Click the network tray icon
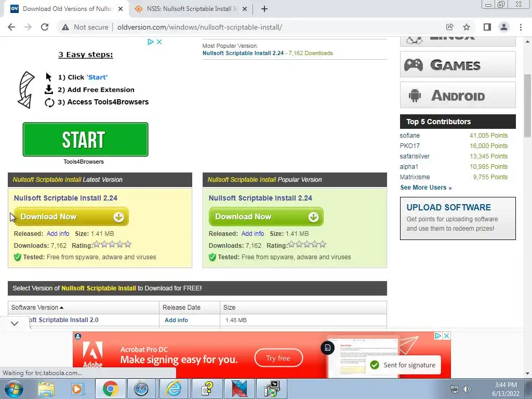 (454, 389)
